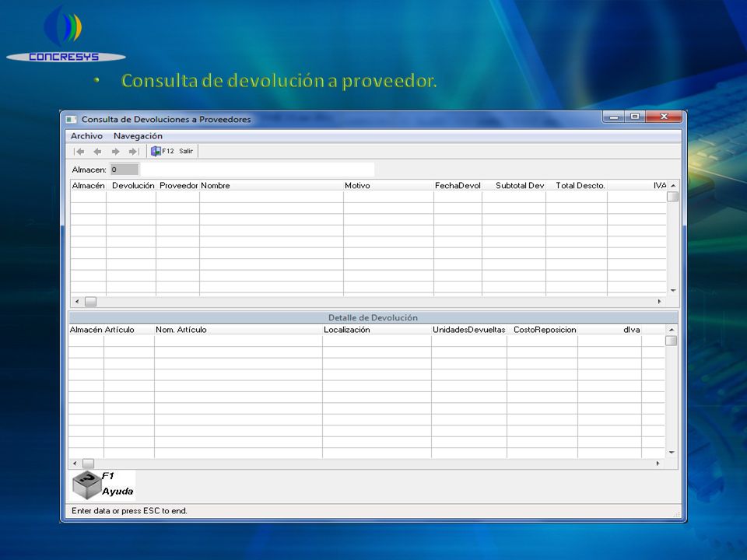
Task: Click the top grid's vertical scrollbar thumb
Action: click(672, 196)
